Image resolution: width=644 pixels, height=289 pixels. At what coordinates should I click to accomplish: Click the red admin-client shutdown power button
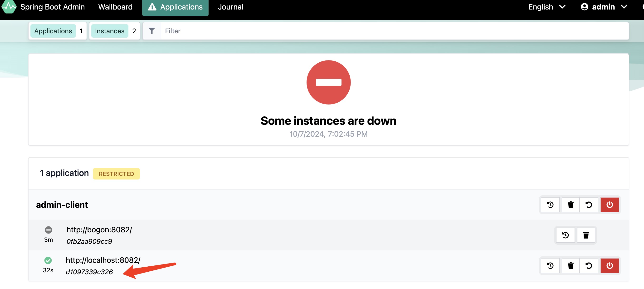coord(610,205)
